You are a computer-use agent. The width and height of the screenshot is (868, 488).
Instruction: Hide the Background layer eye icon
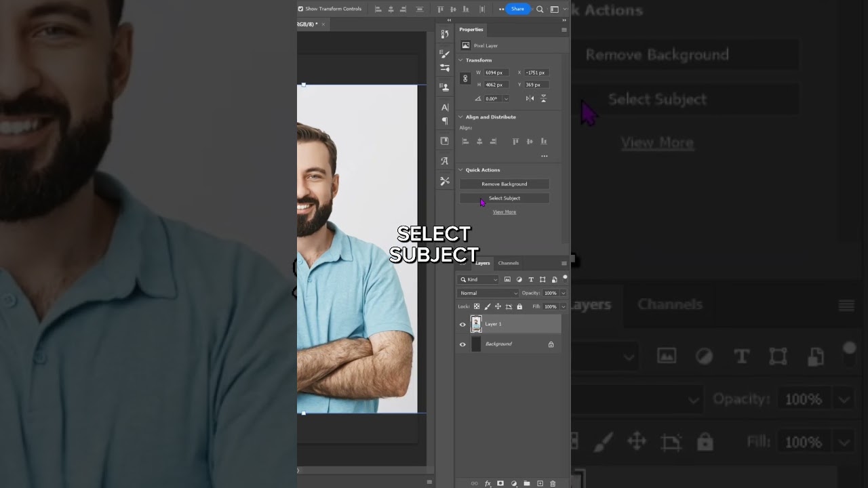click(x=462, y=344)
